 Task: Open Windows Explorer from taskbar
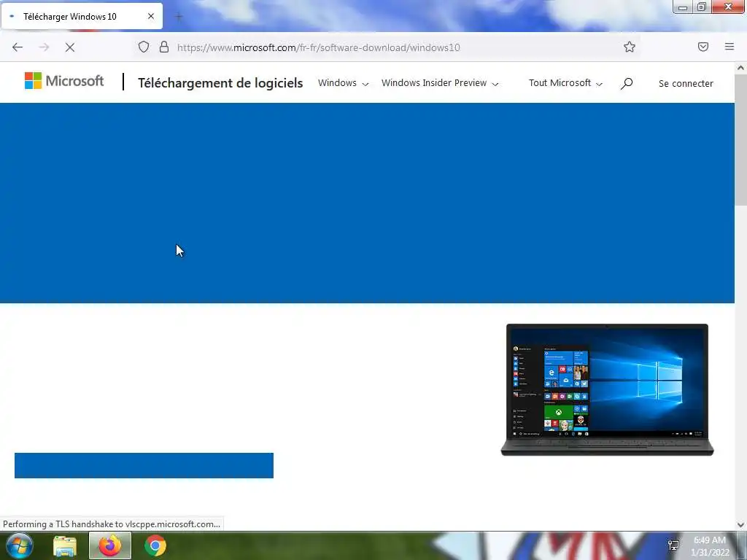pos(64,545)
